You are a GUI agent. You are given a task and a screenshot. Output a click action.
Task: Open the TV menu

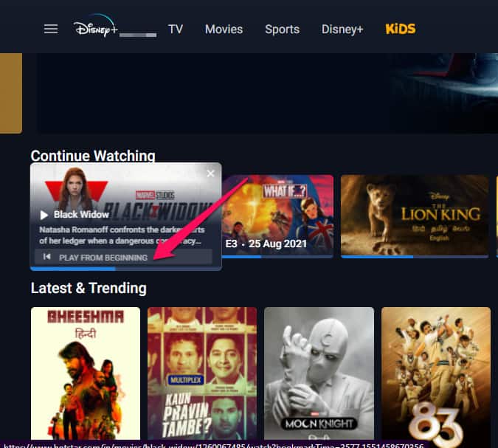[x=176, y=30]
